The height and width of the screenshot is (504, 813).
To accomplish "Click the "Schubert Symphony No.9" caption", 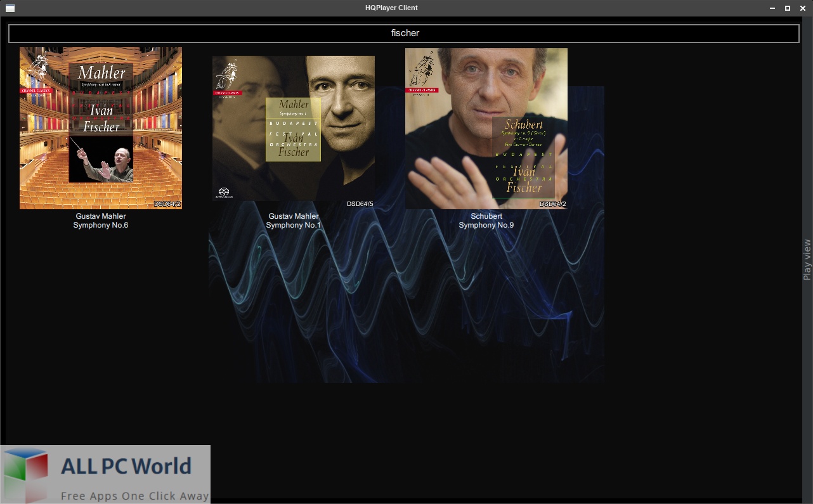I will pyautogui.click(x=486, y=221).
